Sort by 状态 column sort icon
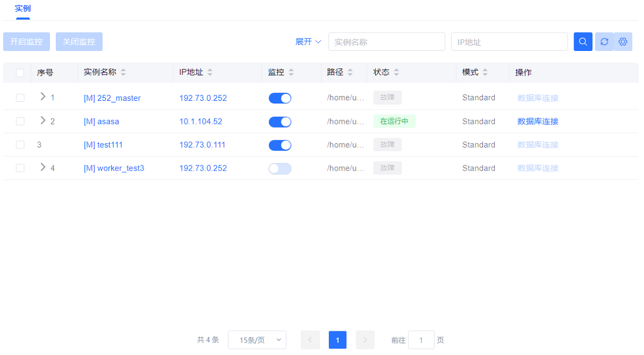This screenshot has width=644, height=355. point(396,72)
